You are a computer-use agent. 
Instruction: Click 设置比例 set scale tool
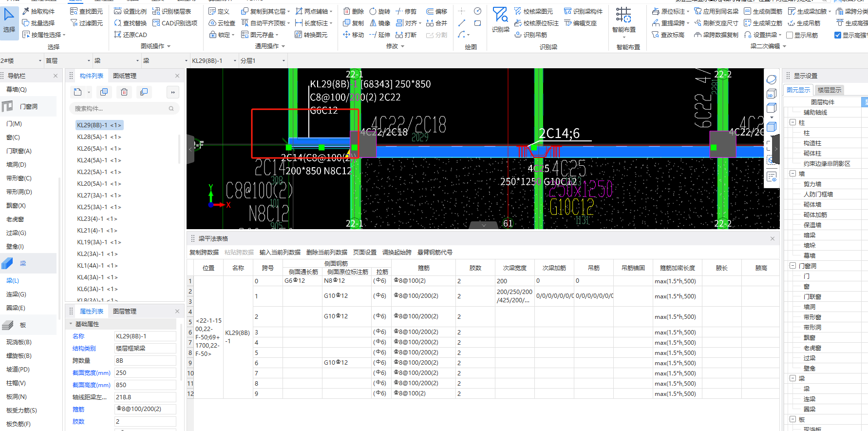[x=130, y=11]
